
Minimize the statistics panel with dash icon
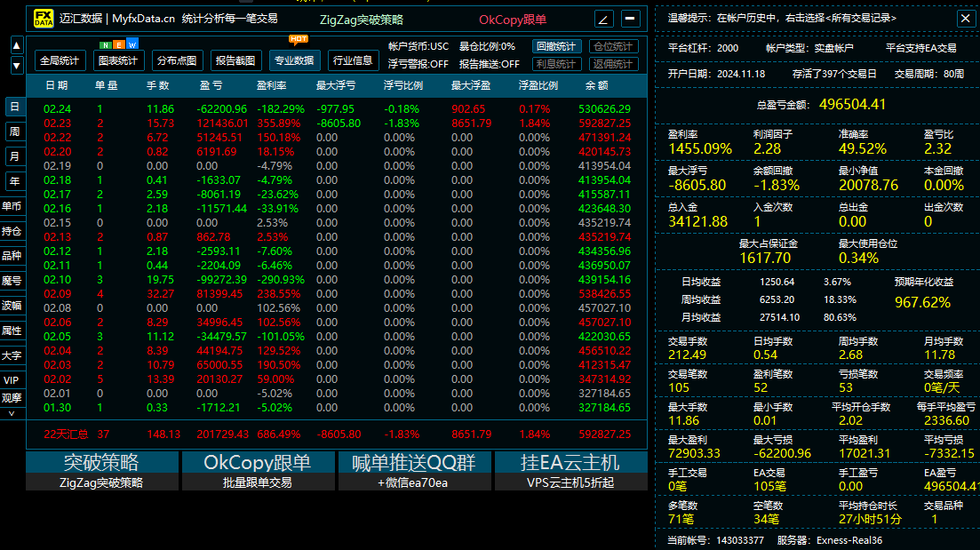(x=630, y=20)
